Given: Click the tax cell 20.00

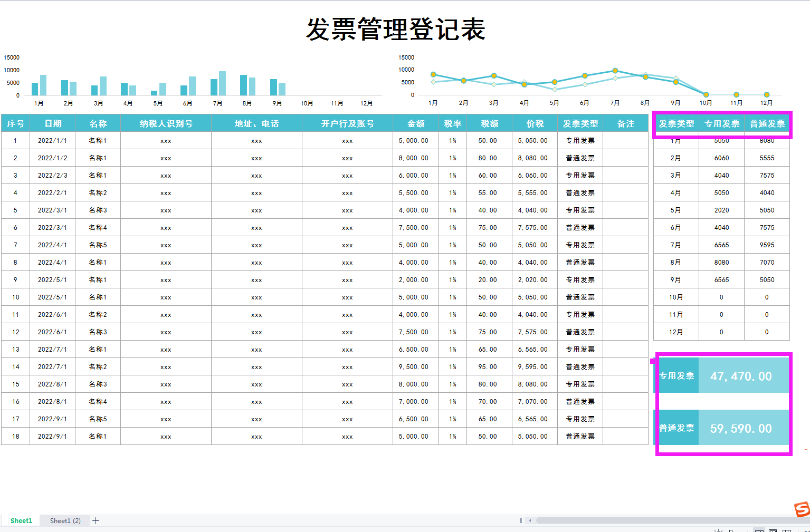Looking at the screenshot, I should click(489, 280).
